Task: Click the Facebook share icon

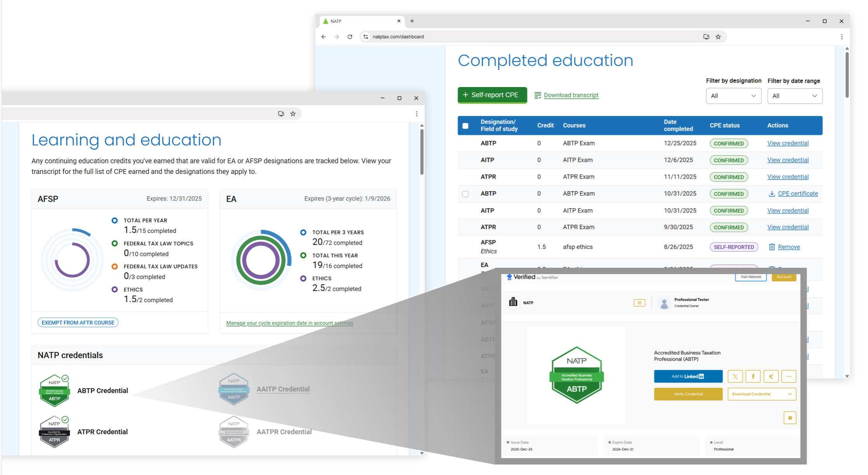Action: [753, 376]
